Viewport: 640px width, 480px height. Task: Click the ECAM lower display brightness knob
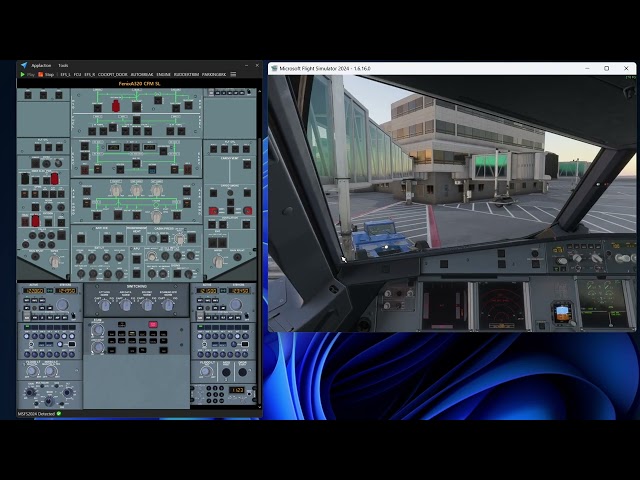pos(98,347)
